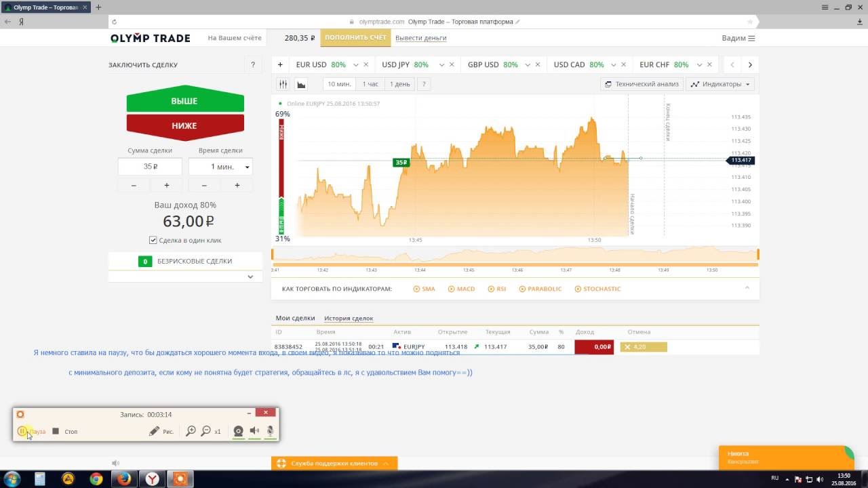Open user menu Вадим
Screen dimensions: 868x488
pyautogui.click(x=738, y=38)
